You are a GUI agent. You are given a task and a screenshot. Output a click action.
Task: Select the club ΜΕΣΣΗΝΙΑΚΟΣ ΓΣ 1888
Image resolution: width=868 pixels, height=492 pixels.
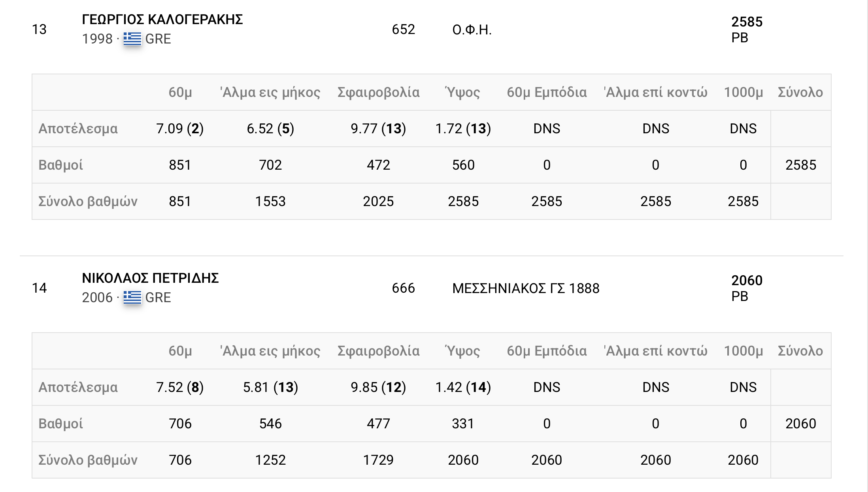tap(526, 288)
